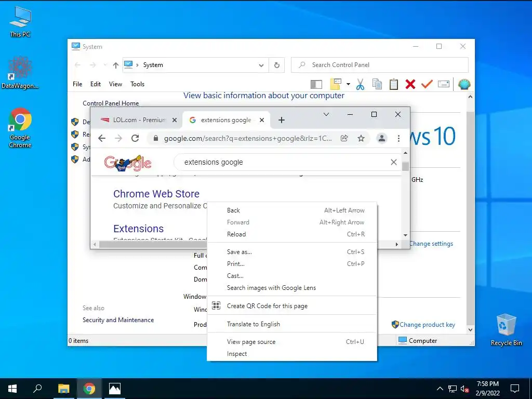Expand the System address bar history dropdown
The width and height of the screenshot is (532, 399).
pos(261,65)
